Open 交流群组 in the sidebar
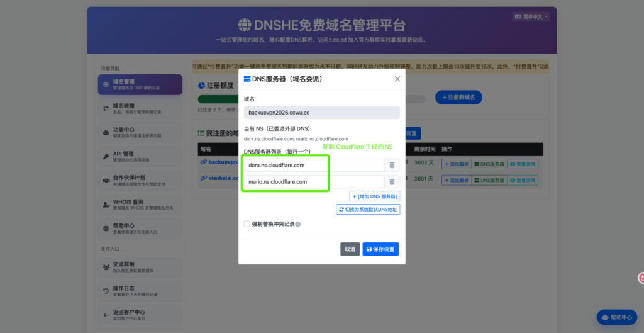The image size is (644, 333). click(140, 268)
